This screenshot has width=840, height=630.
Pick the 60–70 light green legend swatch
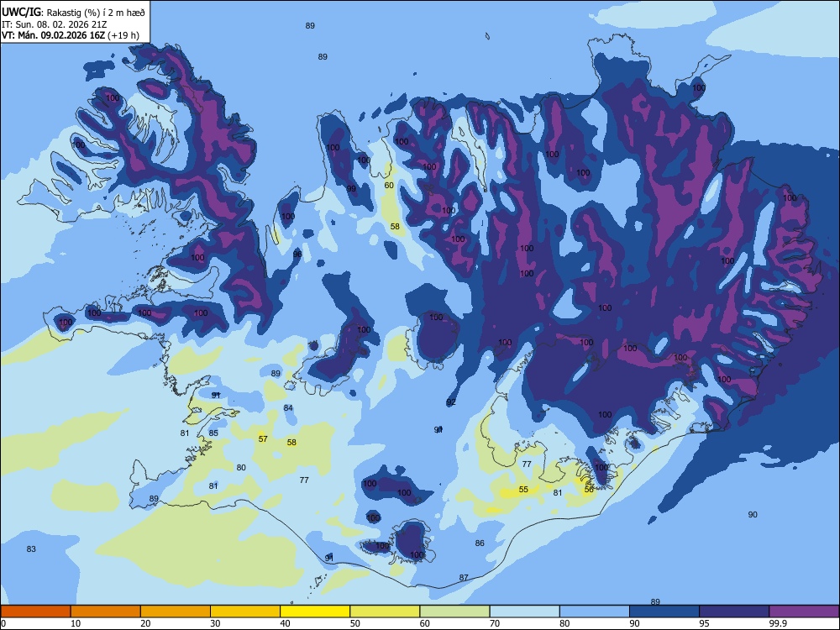(x=454, y=612)
